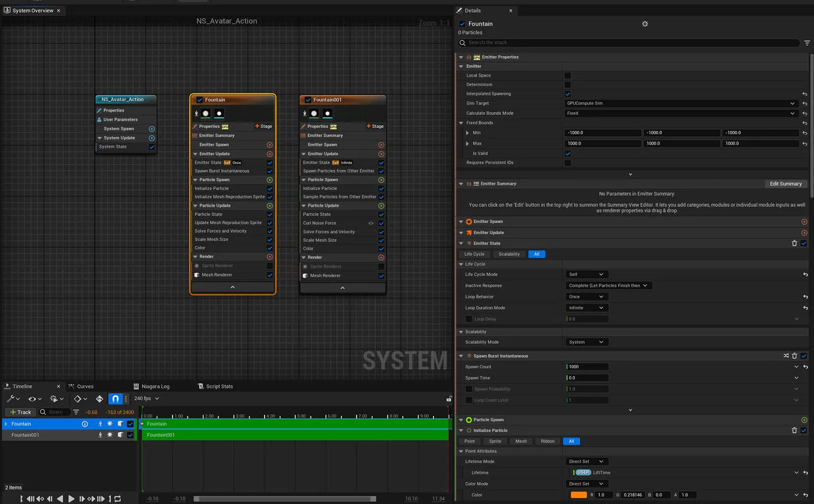
Task: Add a module to Emitter Update in Details
Action: pyautogui.click(x=804, y=233)
